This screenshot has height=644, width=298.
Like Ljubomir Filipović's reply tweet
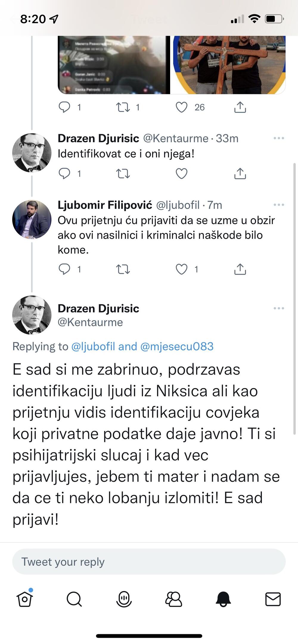181,269
